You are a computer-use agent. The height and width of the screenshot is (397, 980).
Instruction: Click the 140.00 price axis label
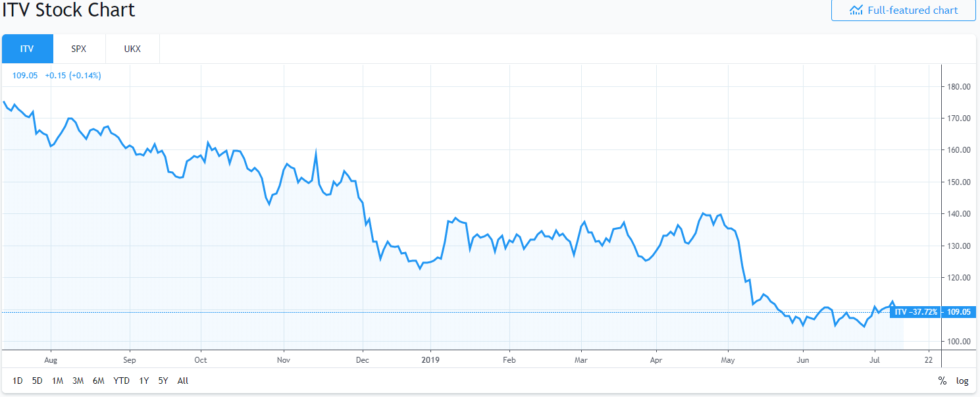pos(959,214)
